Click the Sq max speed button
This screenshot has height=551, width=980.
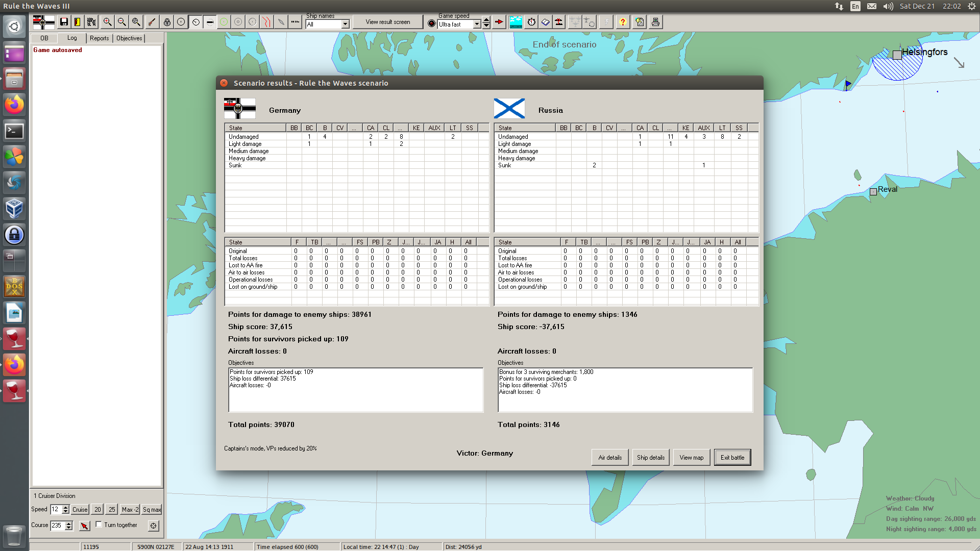[x=152, y=510]
